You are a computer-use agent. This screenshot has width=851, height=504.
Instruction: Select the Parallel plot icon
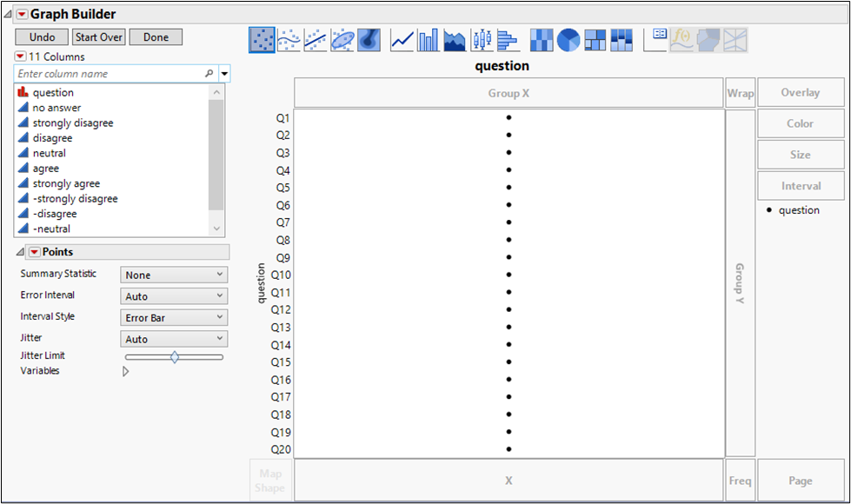point(735,40)
